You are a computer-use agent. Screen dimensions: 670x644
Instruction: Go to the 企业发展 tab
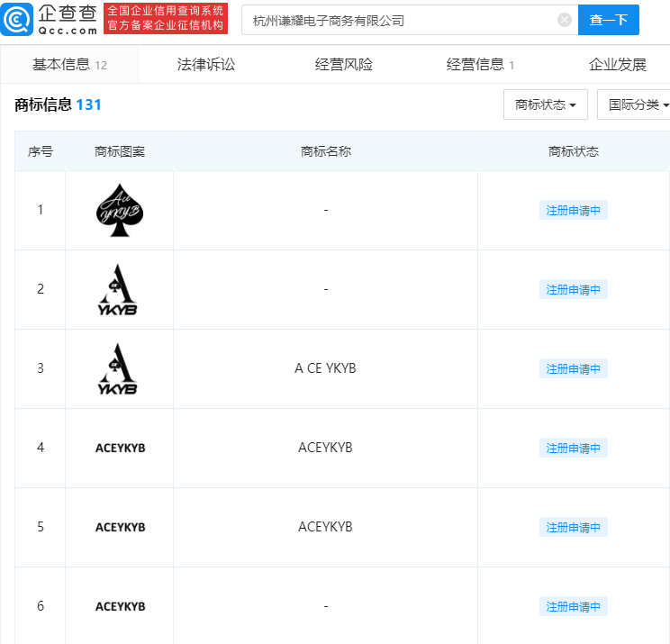pyautogui.click(x=618, y=65)
